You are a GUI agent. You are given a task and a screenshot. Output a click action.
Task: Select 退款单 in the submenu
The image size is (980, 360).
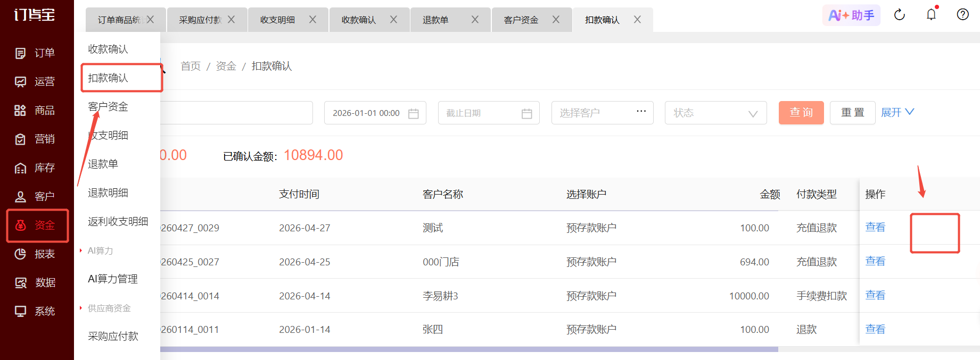103,164
